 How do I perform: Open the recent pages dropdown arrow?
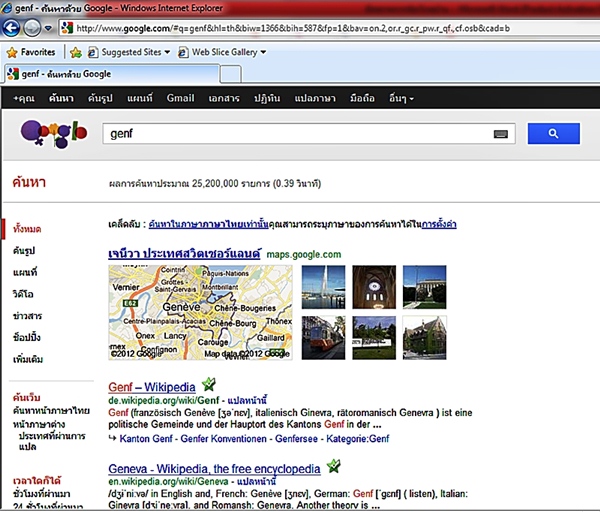pyautogui.click(x=48, y=28)
